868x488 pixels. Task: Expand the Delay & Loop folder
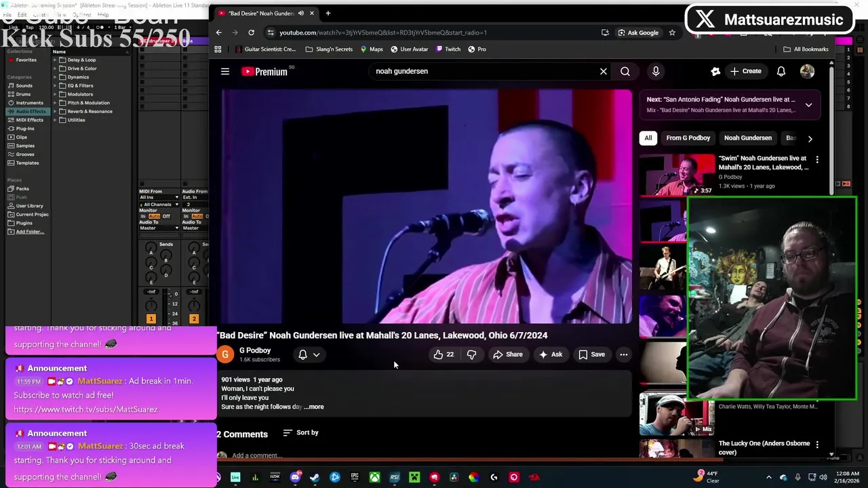[55, 60]
